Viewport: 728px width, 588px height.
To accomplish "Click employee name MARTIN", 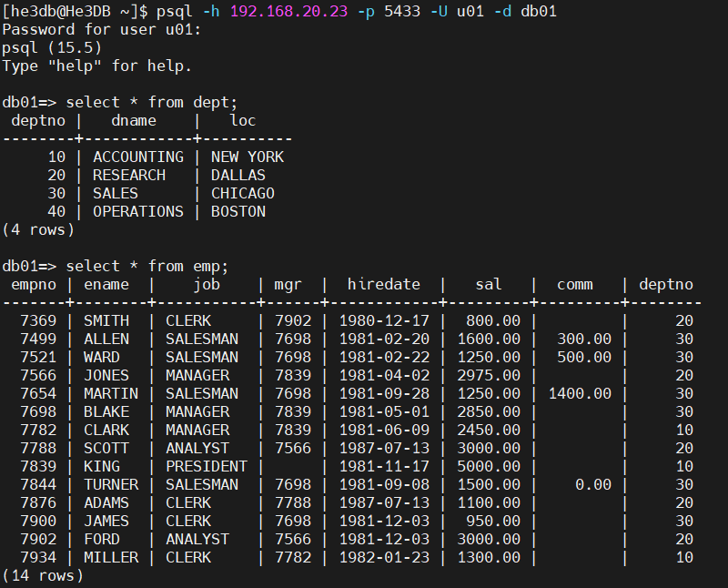I will 111,393.
